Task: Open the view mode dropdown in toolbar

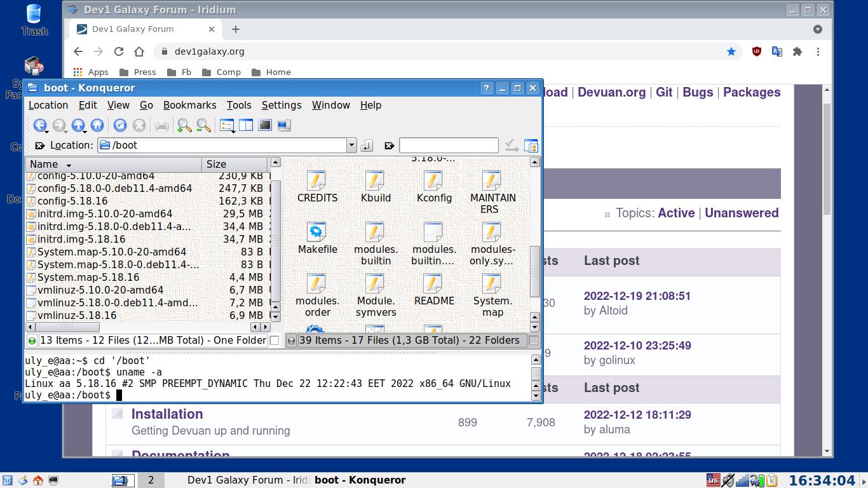Action: pyautogui.click(x=227, y=125)
